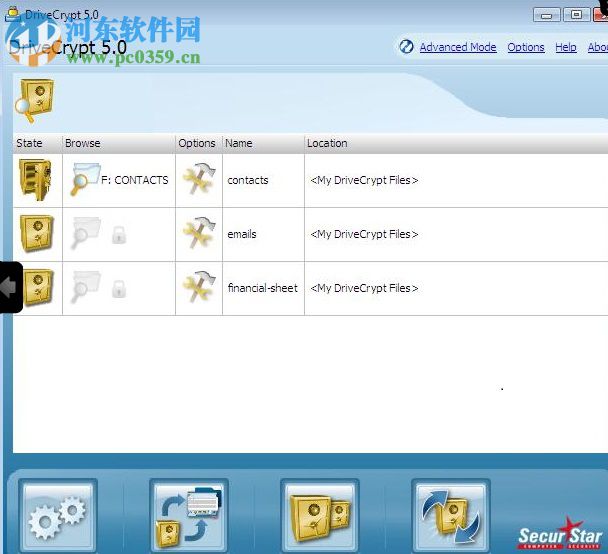Image resolution: width=608 pixels, height=554 pixels.
Task: Click the SecurStar logo
Action: click(x=560, y=533)
